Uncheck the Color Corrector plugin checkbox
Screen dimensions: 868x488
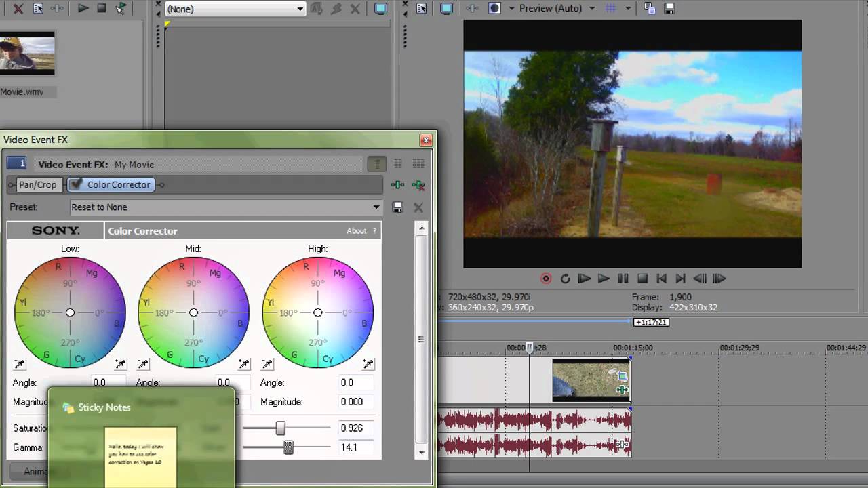click(x=76, y=184)
